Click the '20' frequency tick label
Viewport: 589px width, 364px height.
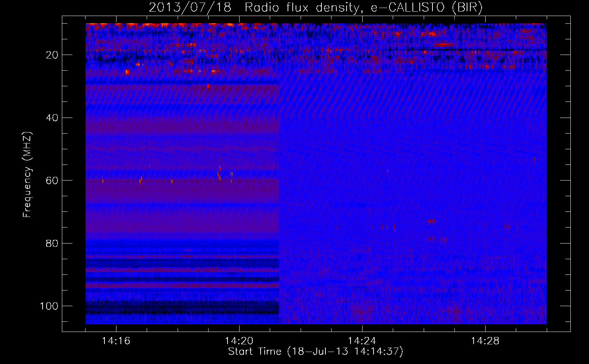point(52,55)
